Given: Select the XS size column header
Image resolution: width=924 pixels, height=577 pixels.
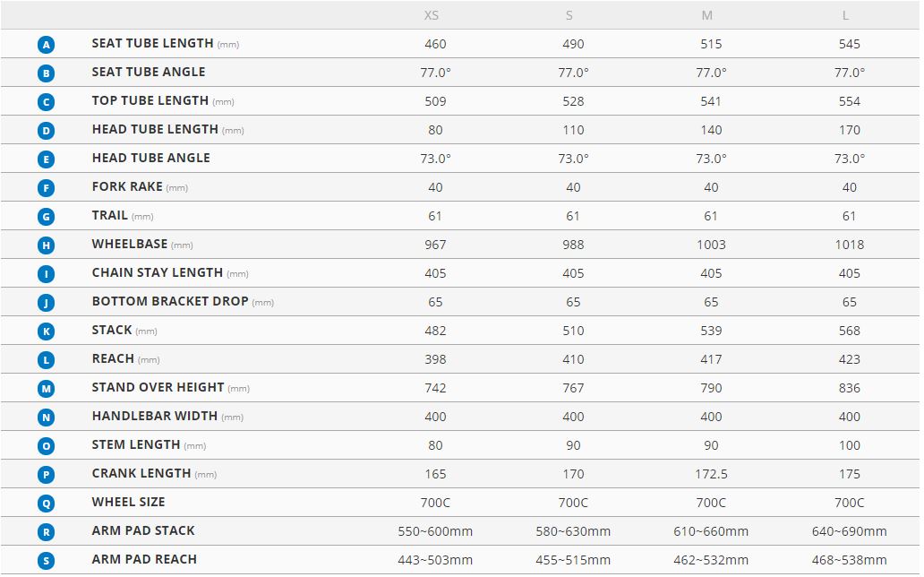Looking at the screenshot, I should (432, 15).
